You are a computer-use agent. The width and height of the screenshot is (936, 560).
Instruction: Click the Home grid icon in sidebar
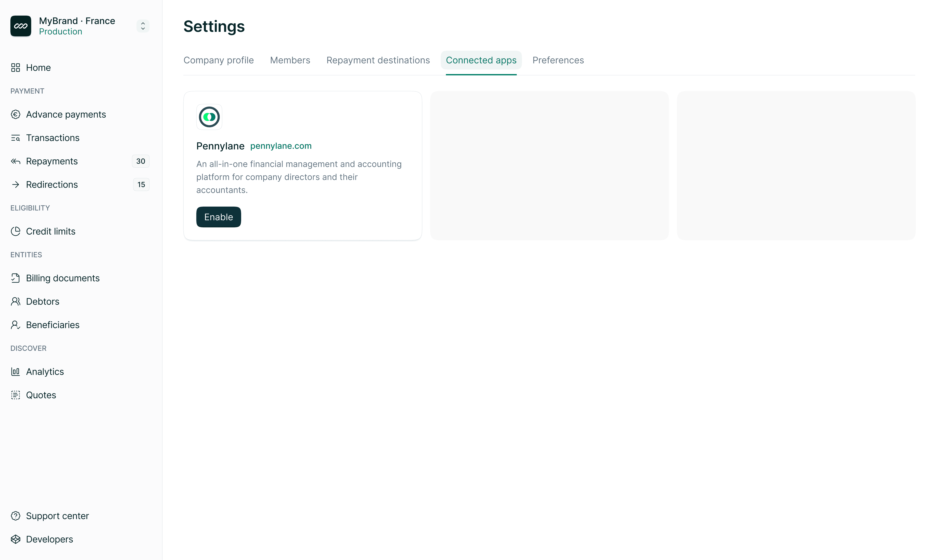(x=15, y=68)
